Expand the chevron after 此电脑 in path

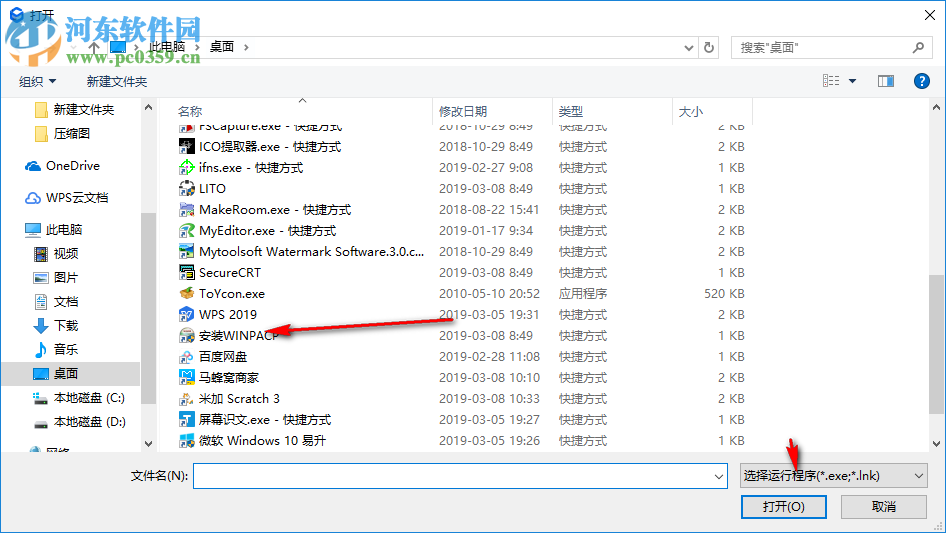[x=197, y=47]
